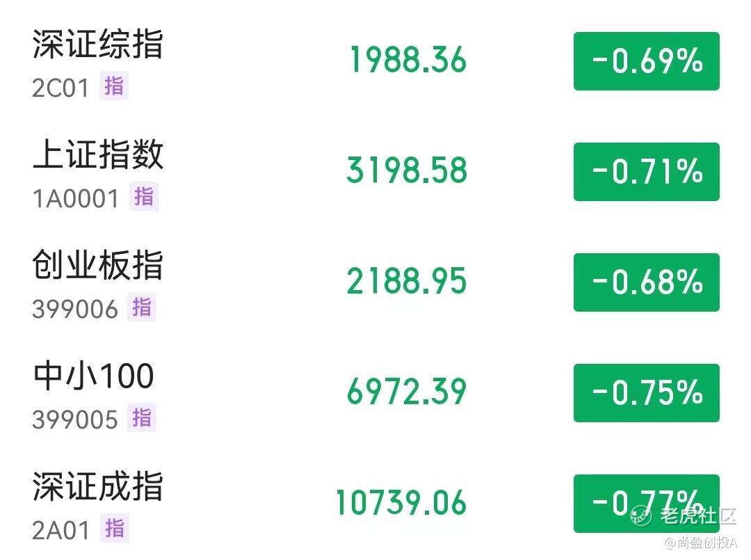Click the 指 badge beside code 399005
The width and height of the screenshot is (751, 560).
(142, 417)
